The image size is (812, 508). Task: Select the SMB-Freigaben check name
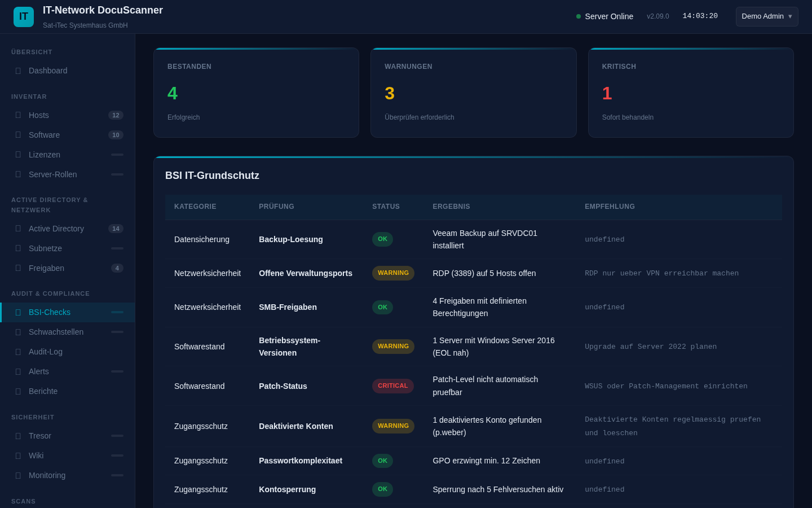288,307
